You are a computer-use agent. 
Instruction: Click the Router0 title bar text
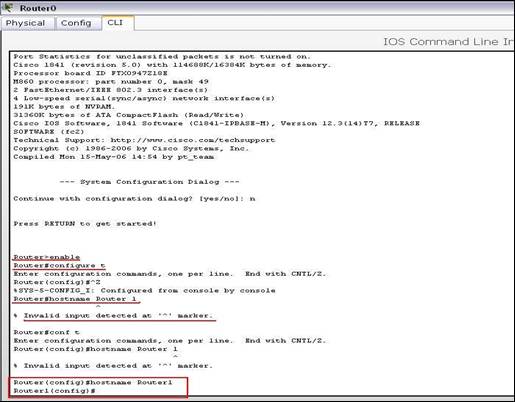coord(38,8)
